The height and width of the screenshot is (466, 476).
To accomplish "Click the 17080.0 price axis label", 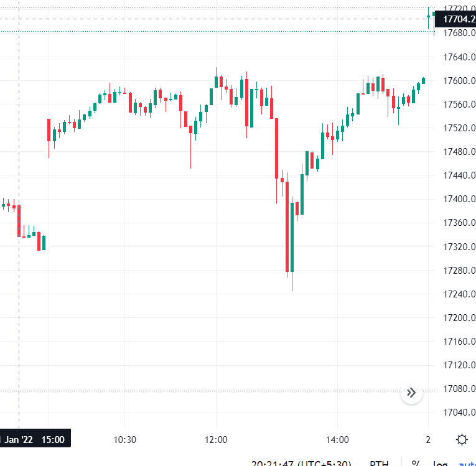I will [x=460, y=389].
